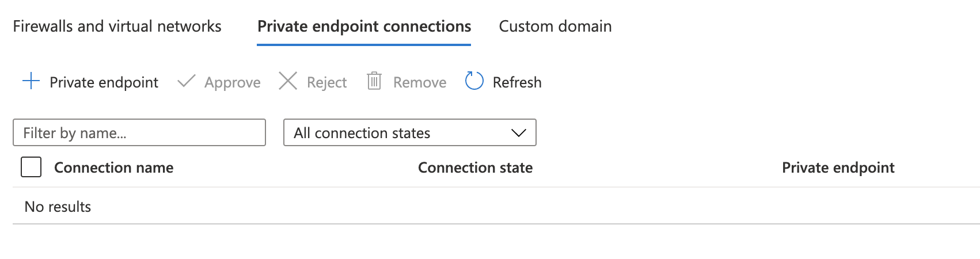Viewport: 980px width, 259px height.
Task: Click the Remove trash can icon
Action: click(x=374, y=81)
